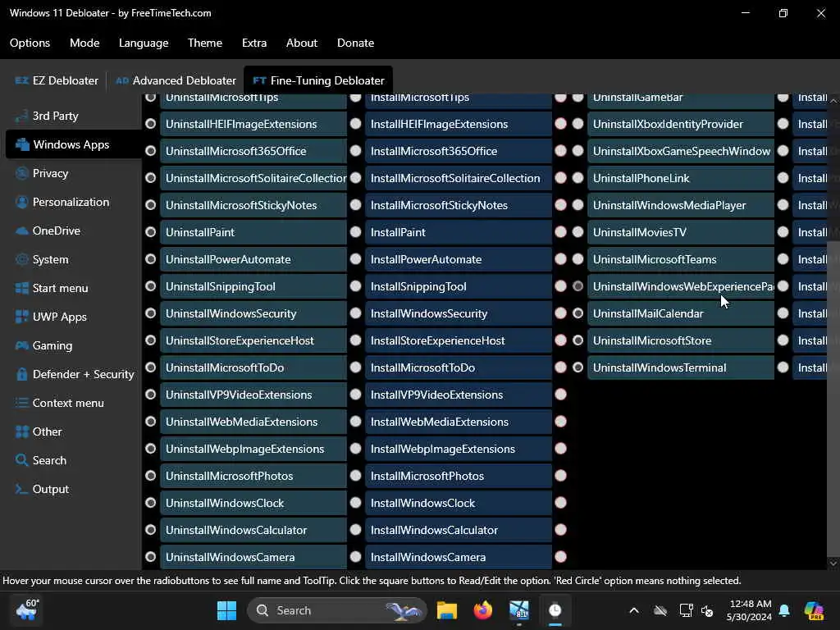Image resolution: width=840 pixels, height=630 pixels.
Task: Click the System gear icon in sidebar
Action: [x=21, y=259]
